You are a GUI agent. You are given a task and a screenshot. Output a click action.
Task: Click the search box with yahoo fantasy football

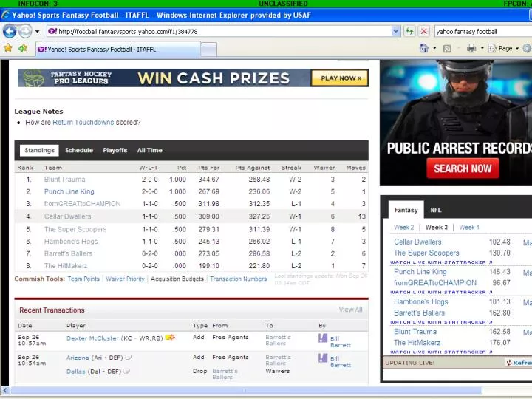click(x=483, y=32)
